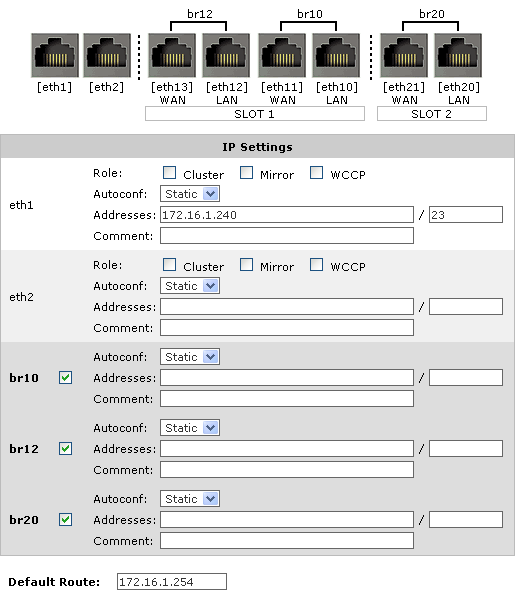Open br12 Autoconf dropdown
Image resolution: width=516 pixels, height=600 pixels.
[x=190, y=427]
